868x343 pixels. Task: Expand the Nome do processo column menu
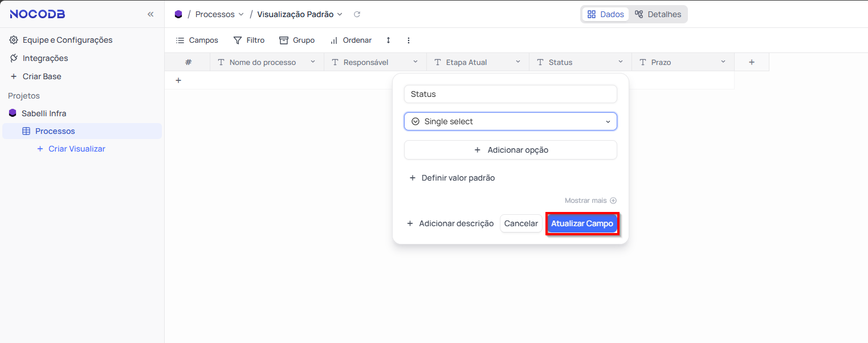[x=312, y=62]
